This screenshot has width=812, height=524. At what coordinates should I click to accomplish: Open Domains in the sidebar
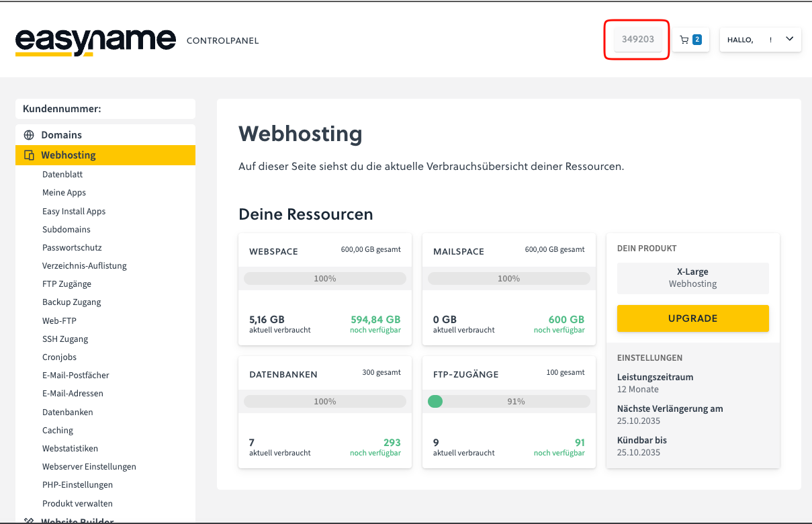[61, 135]
